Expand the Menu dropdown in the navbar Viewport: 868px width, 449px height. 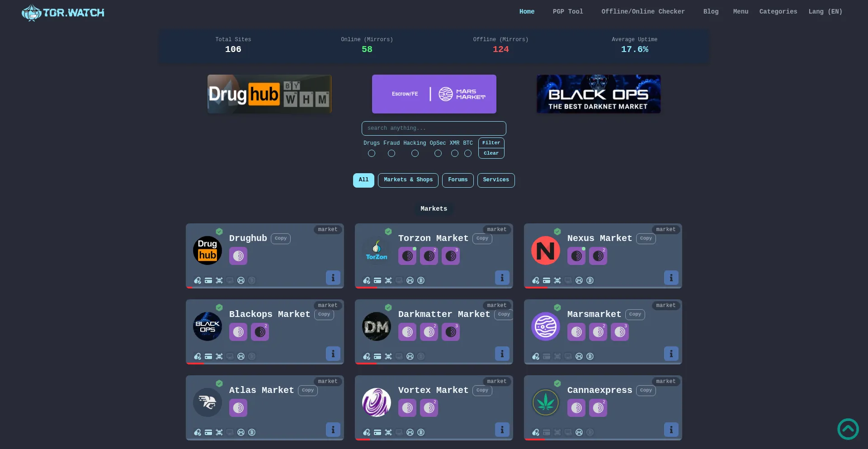click(x=741, y=12)
